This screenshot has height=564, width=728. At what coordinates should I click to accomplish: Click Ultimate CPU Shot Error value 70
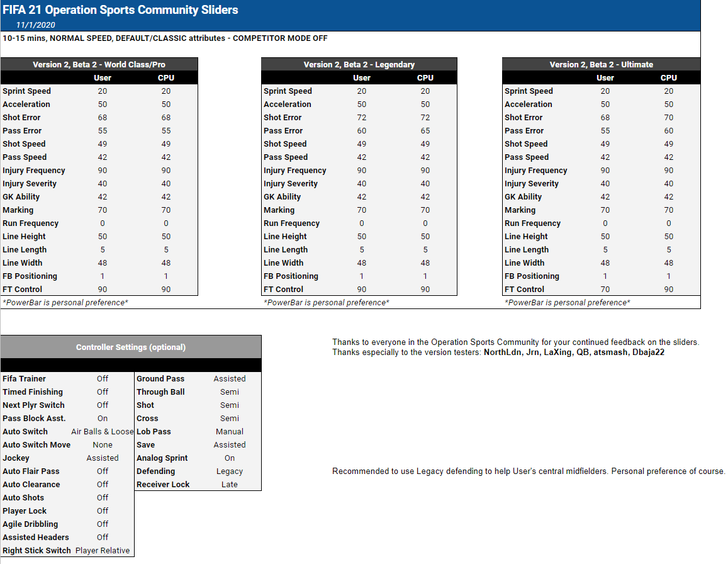(668, 118)
